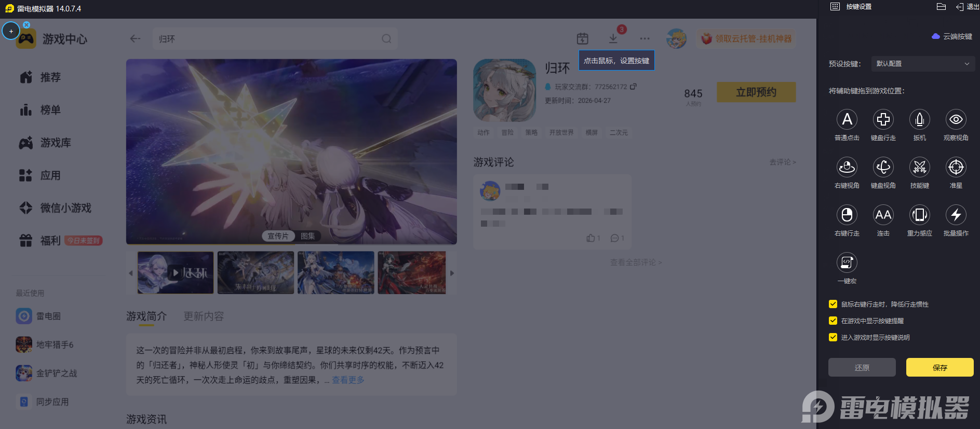Image resolution: width=980 pixels, height=429 pixels.
Task: Click the 开放世界 tag
Action: 561,133
